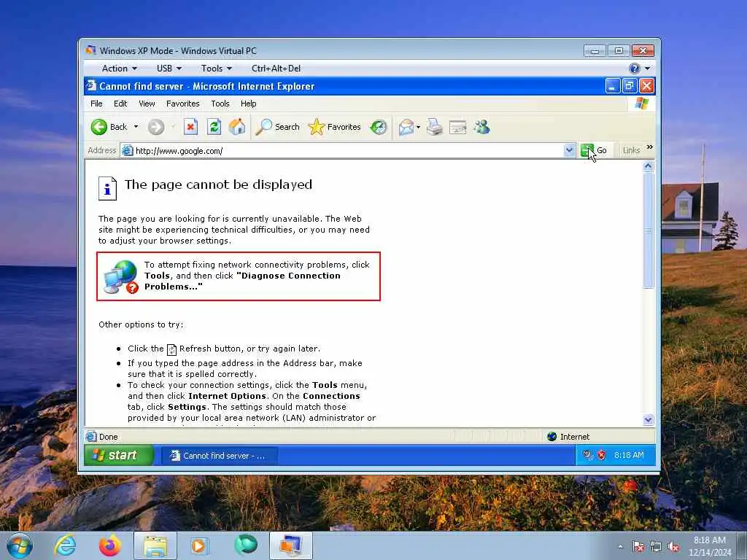
Task: Click the Links toolbar label
Action: coord(631,150)
